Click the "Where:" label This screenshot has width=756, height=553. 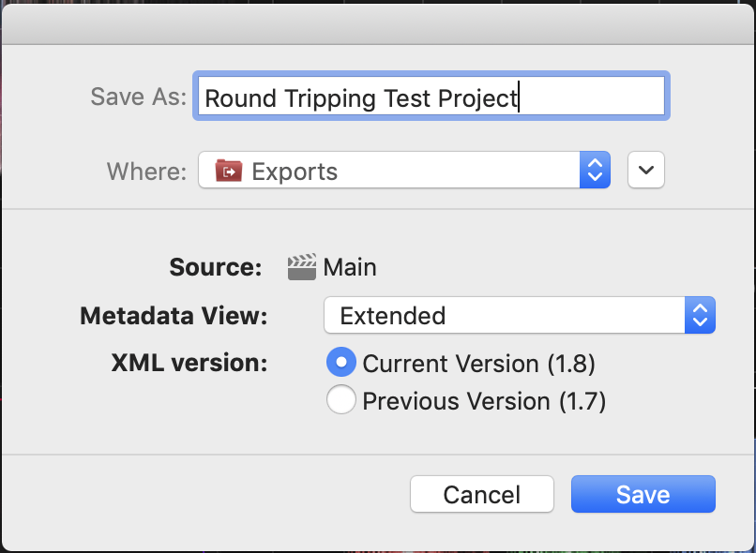[146, 172]
